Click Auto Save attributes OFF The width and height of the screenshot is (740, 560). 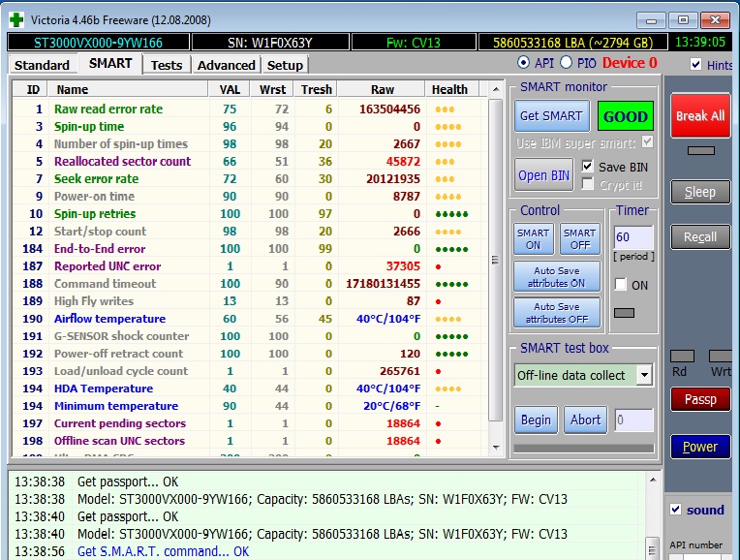pyautogui.click(x=557, y=313)
